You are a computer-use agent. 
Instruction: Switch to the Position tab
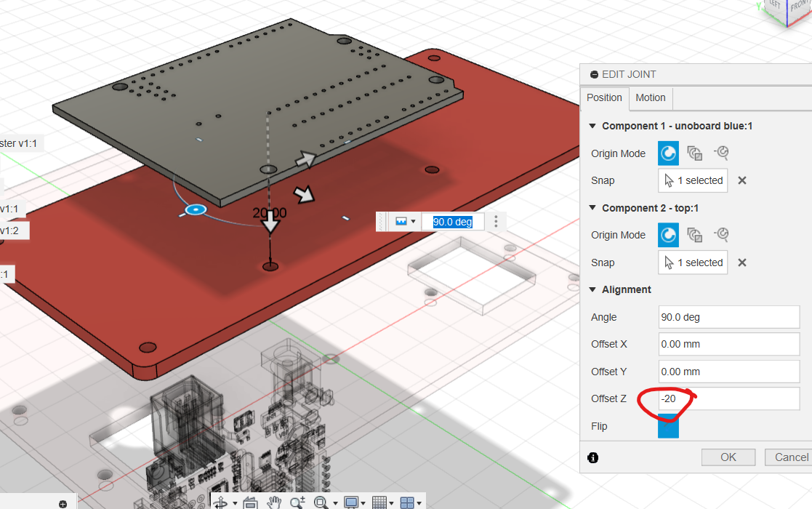(x=604, y=97)
